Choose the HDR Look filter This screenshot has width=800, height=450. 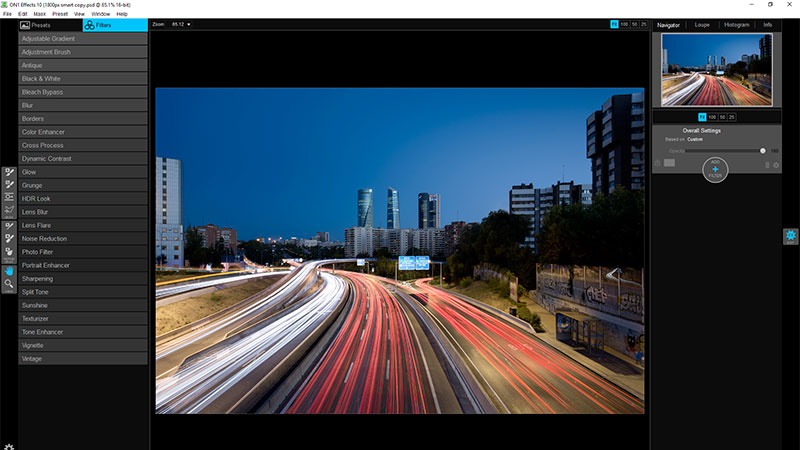pyautogui.click(x=83, y=199)
